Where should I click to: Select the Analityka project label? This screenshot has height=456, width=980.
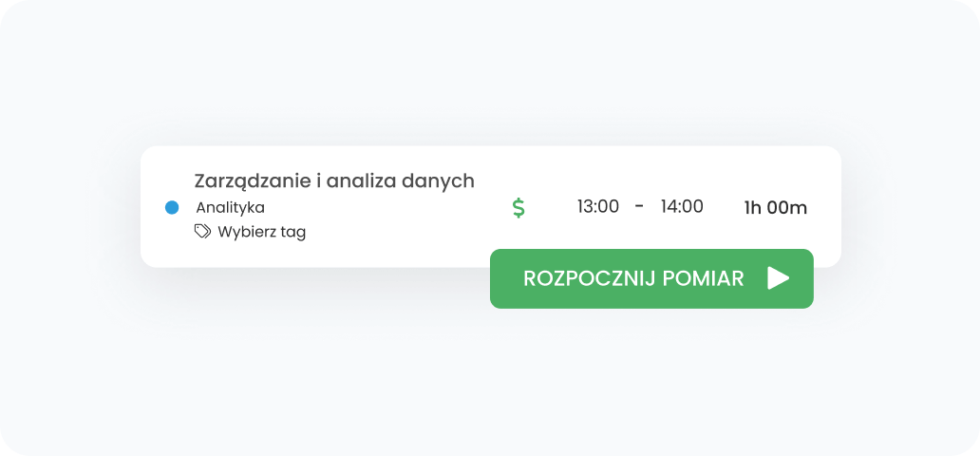coord(230,207)
